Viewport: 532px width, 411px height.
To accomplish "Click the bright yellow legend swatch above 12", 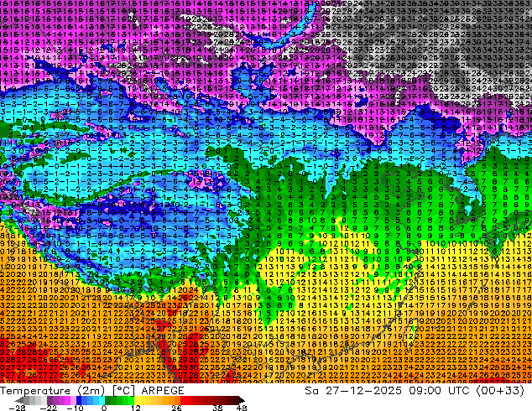I will (x=137, y=400).
